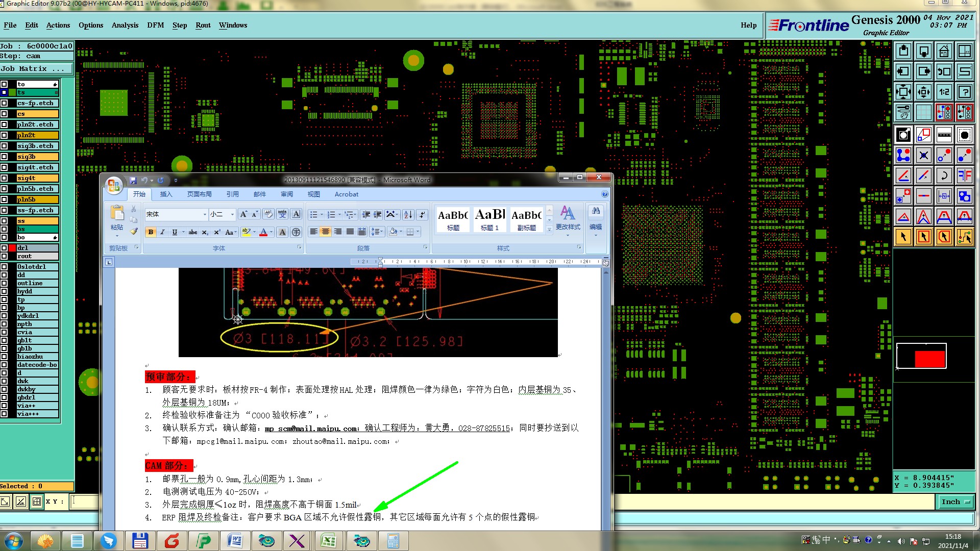The height and width of the screenshot is (551, 980).
Task: Toggle checkbox for sig3b layer
Action: click(x=4, y=157)
